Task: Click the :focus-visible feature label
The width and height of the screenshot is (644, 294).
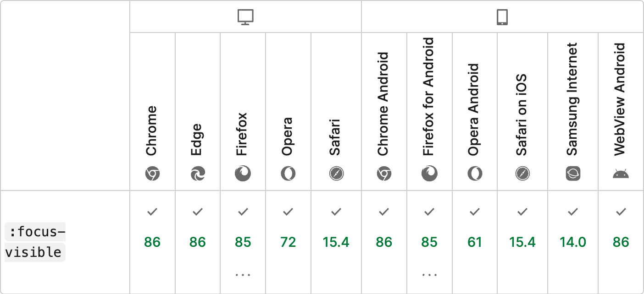Action: [x=35, y=243]
